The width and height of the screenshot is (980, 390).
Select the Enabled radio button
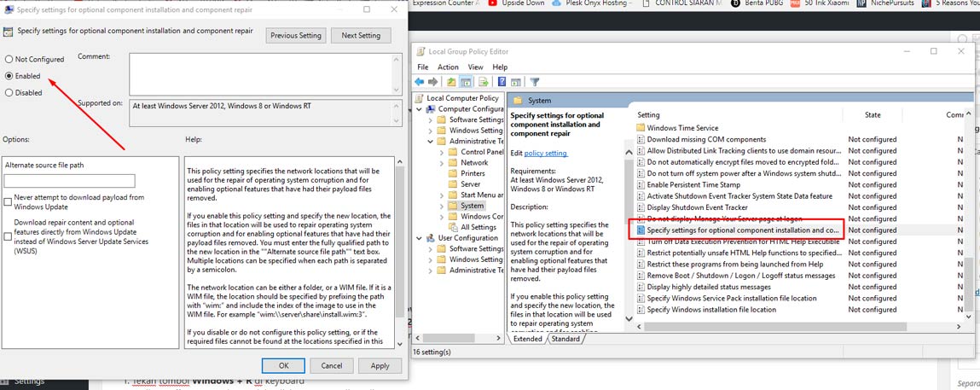9,76
